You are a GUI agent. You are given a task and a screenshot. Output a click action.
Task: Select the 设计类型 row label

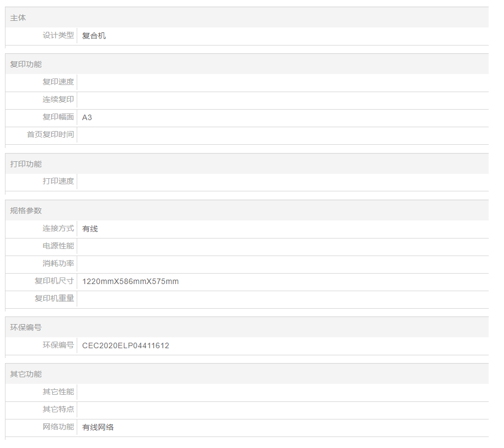click(x=58, y=36)
